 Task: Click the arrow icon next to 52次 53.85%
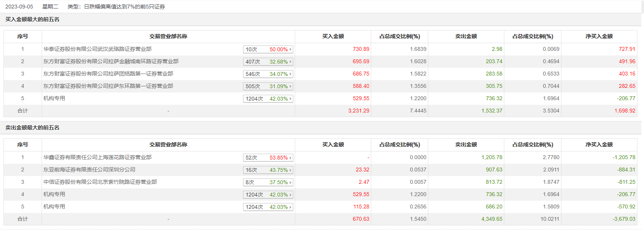click(291, 158)
